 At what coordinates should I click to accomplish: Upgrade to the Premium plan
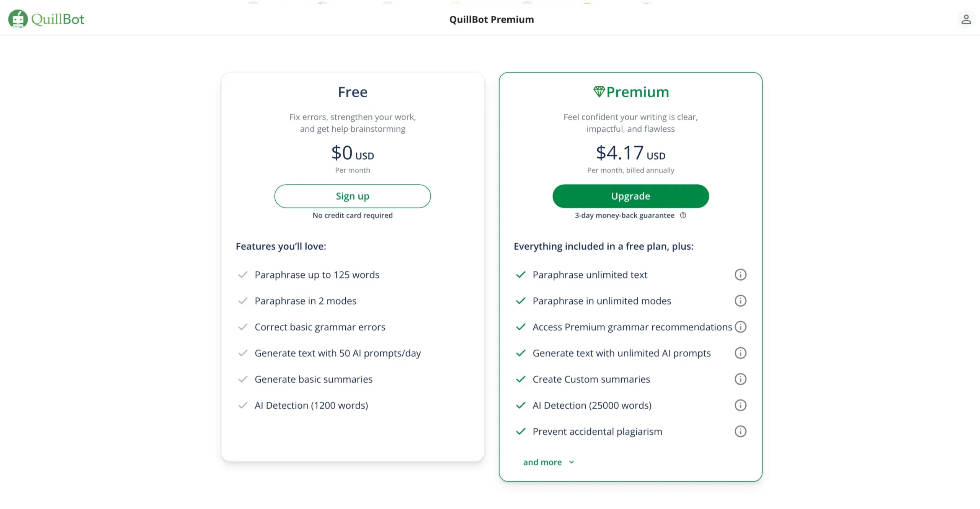tap(630, 196)
